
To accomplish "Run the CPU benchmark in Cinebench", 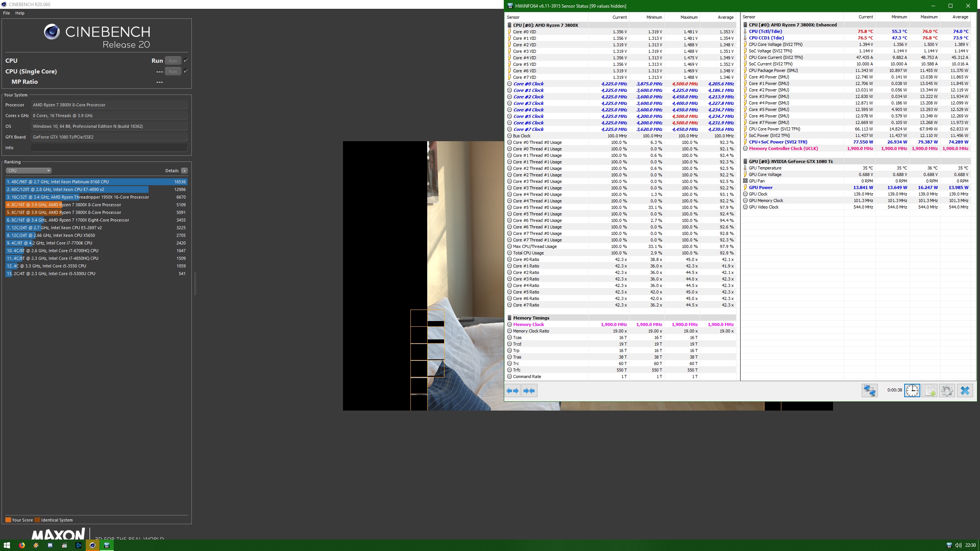I will tap(173, 60).
